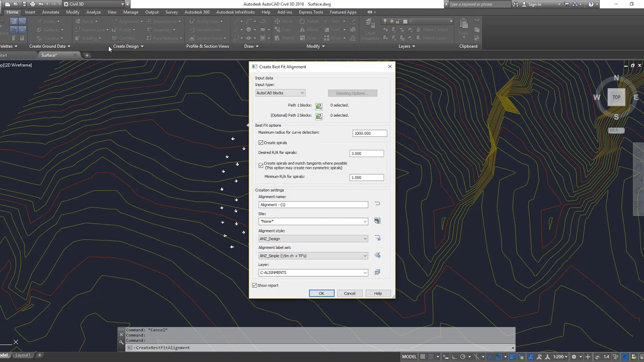Screen dimensions: 644x362
Task: Click the Maximum radius for curve detection field
Action: (370, 133)
